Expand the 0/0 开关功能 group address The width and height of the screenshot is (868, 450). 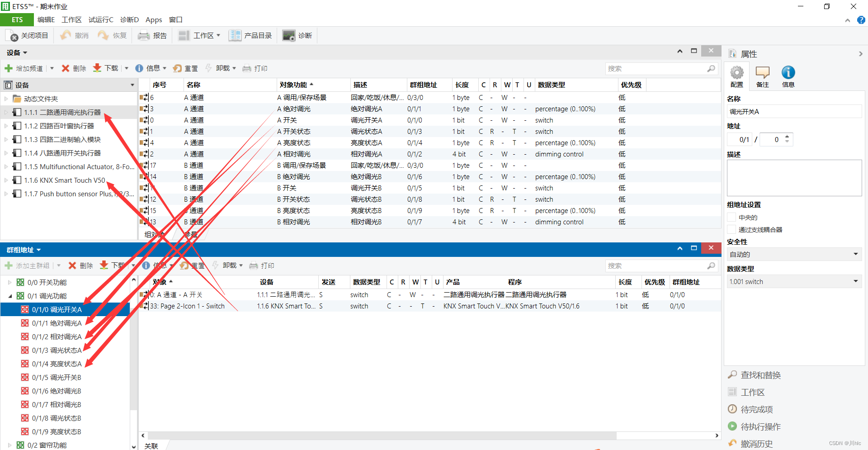[10, 282]
